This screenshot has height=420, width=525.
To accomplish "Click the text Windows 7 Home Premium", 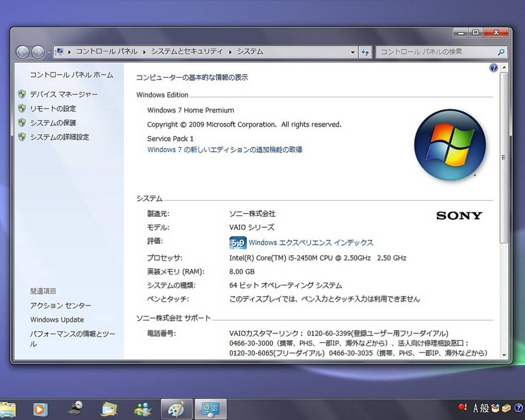I will (x=191, y=110).
